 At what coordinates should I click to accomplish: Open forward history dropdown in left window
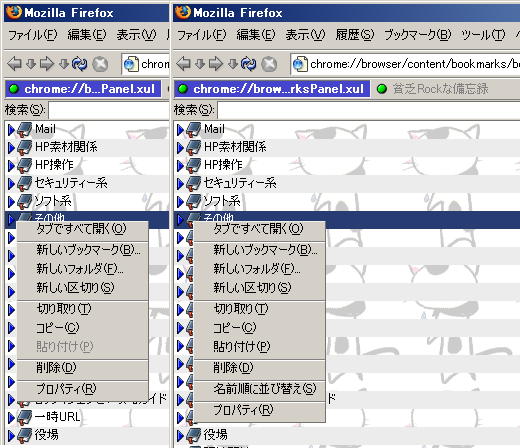[x=64, y=64]
